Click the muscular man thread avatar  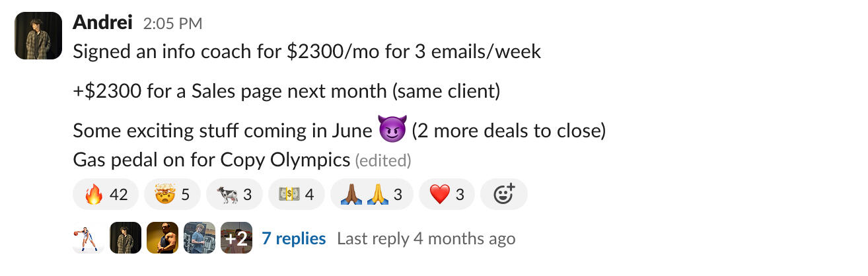(x=163, y=238)
